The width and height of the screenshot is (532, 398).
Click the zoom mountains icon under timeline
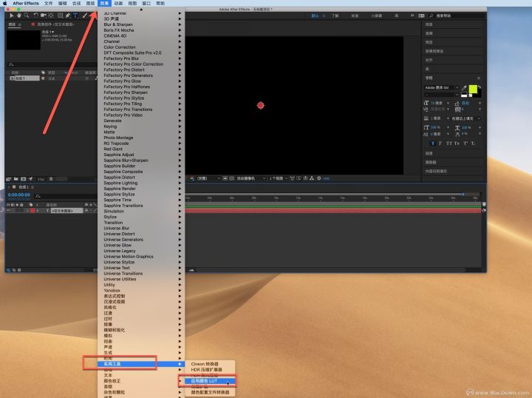click(191, 270)
